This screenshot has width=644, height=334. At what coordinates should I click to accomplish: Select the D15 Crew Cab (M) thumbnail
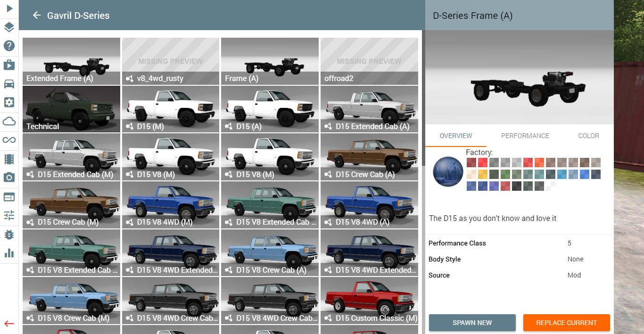tap(71, 205)
